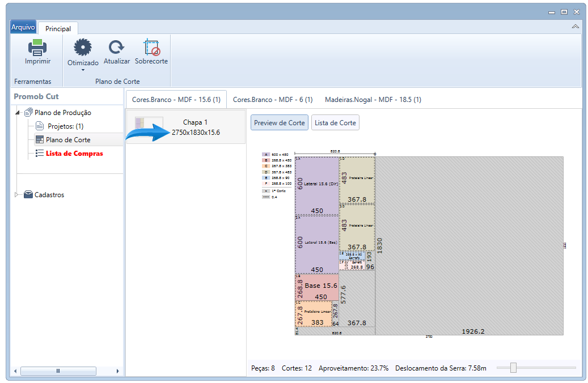Click legend swatch D 367.8 x 483

pos(266,172)
